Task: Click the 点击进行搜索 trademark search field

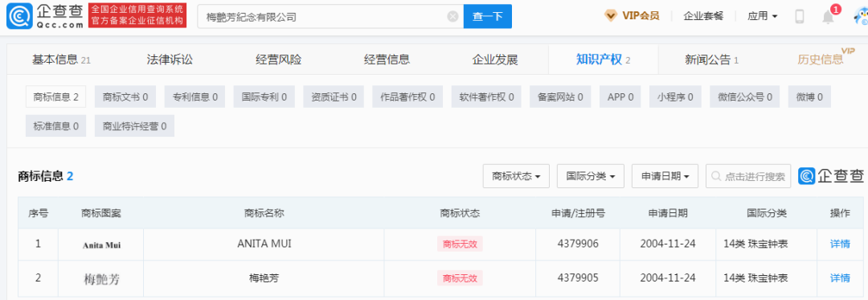Action: coord(748,176)
